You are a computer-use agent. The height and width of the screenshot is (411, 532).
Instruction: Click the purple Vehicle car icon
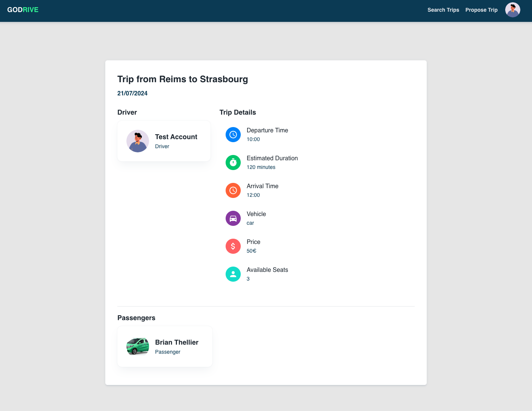point(233,218)
